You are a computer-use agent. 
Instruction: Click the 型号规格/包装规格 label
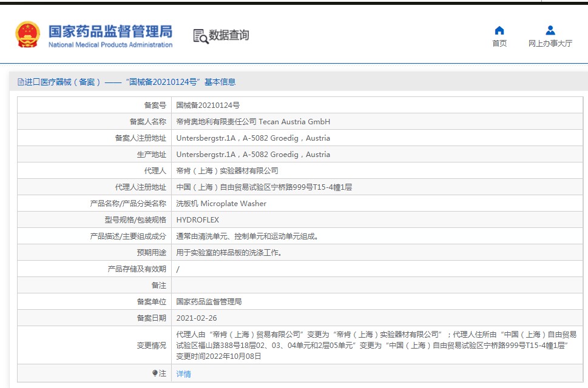coord(135,220)
